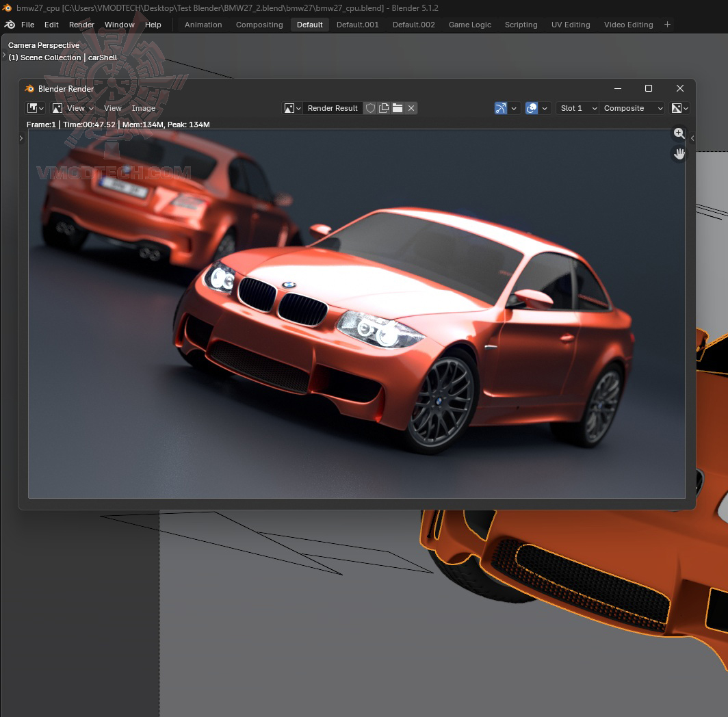Browse images with the image selector dropdown
The height and width of the screenshot is (717, 728).
[293, 108]
